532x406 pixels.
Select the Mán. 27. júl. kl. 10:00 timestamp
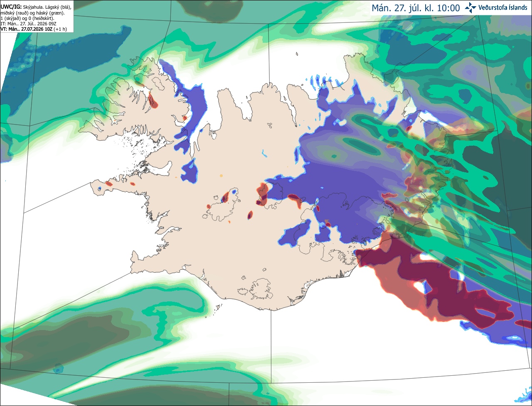[x=416, y=8]
